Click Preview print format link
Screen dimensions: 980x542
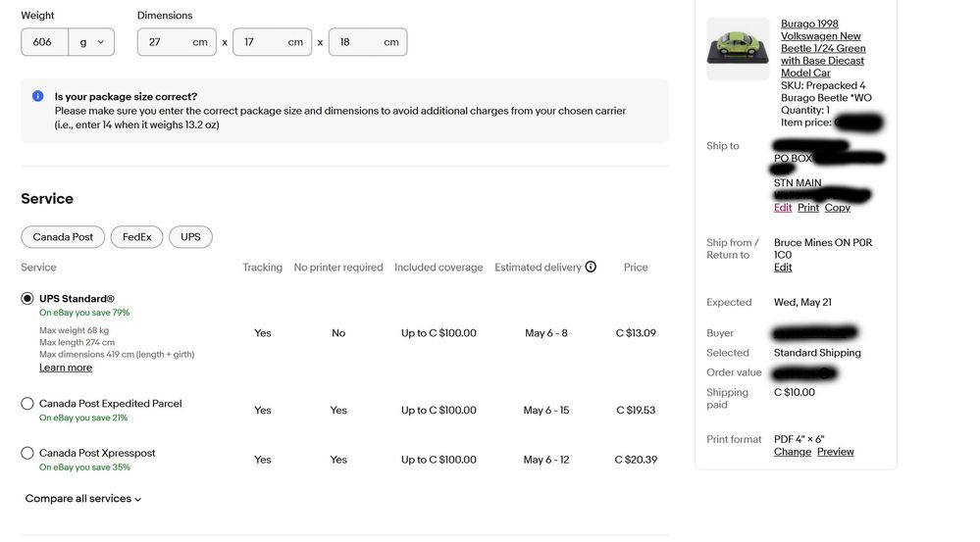[x=836, y=452]
